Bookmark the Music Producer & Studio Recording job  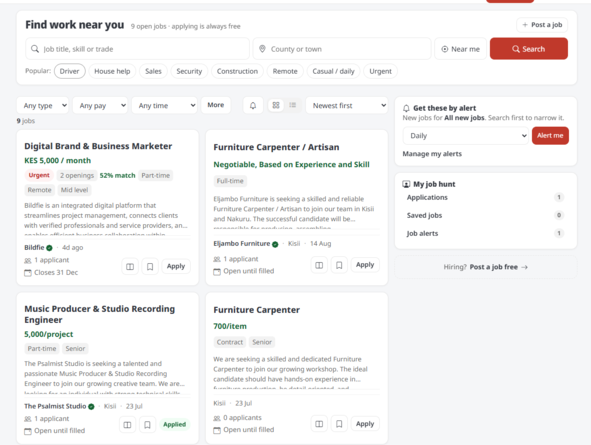pos(147,425)
